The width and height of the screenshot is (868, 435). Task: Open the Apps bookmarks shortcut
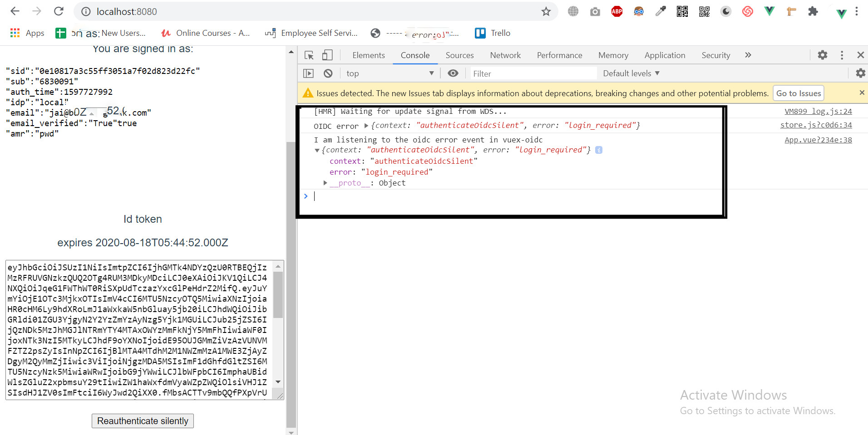click(x=27, y=33)
